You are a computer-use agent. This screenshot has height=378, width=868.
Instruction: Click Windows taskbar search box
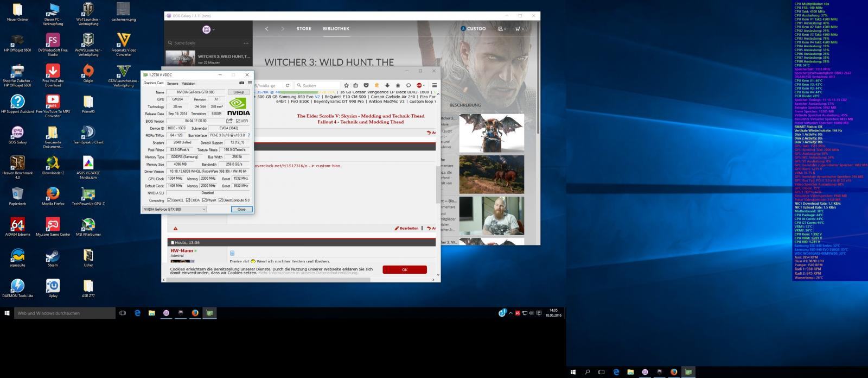pos(65,313)
